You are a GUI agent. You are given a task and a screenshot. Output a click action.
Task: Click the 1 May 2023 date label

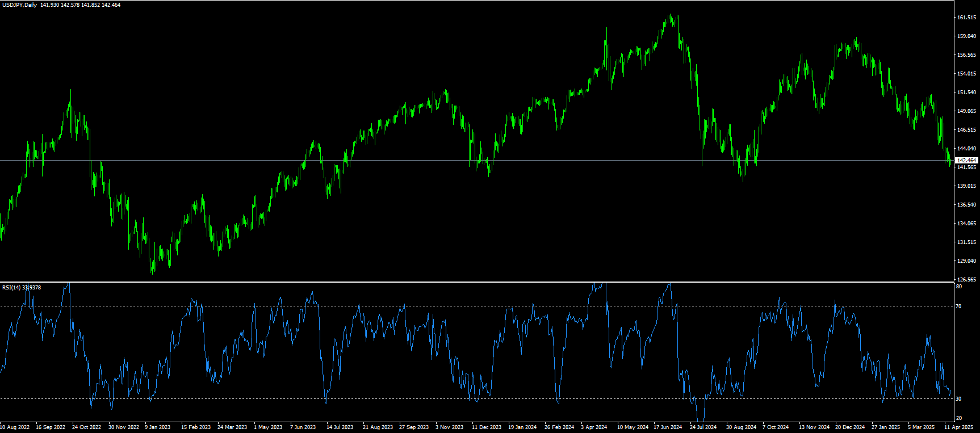(x=268, y=427)
